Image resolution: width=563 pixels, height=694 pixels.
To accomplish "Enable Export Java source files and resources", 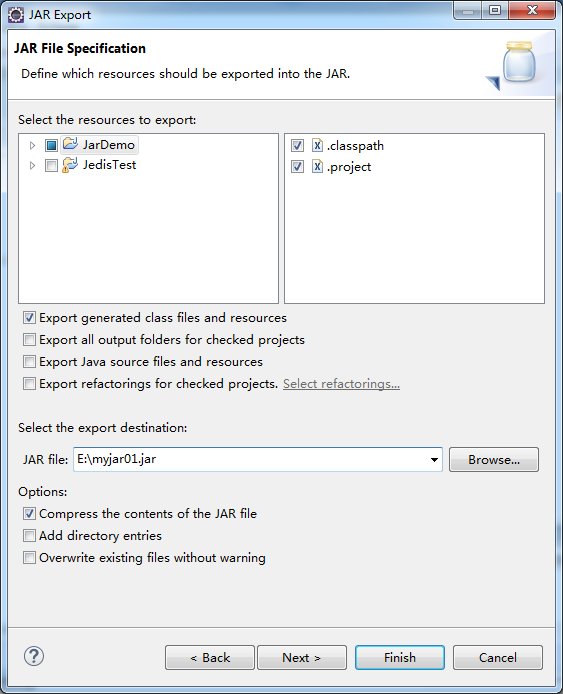I will [x=29, y=362].
